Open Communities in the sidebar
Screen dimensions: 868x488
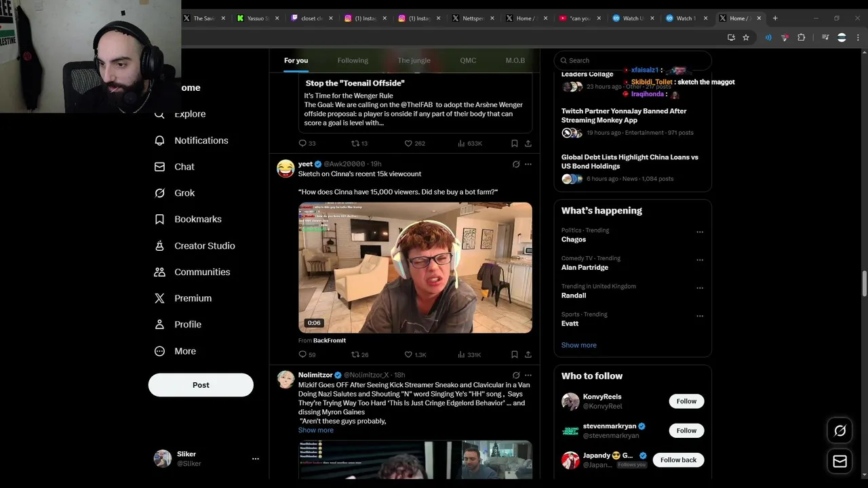click(193, 272)
